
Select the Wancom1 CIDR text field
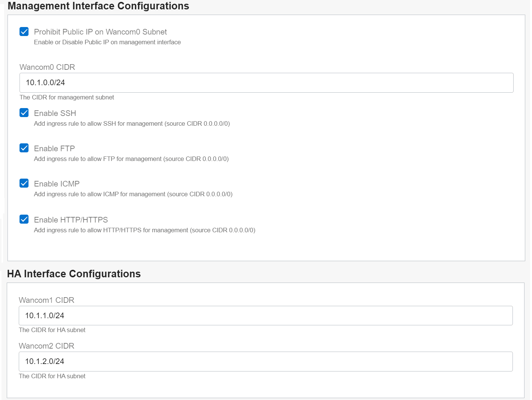(265, 316)
